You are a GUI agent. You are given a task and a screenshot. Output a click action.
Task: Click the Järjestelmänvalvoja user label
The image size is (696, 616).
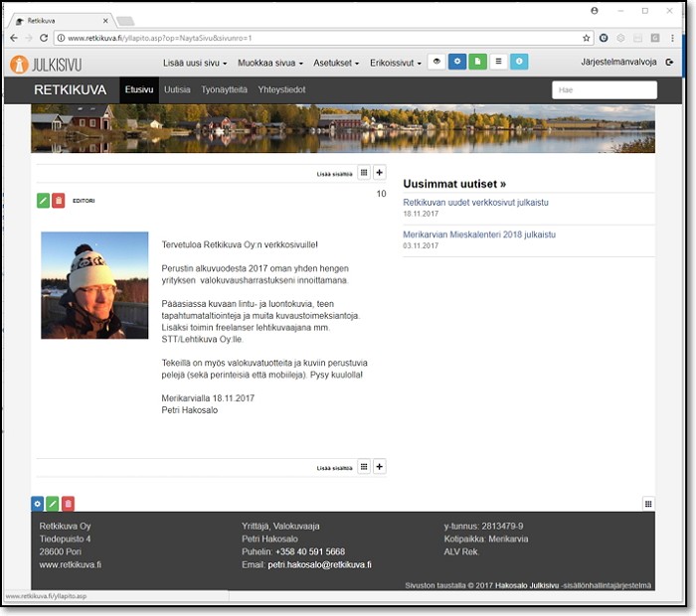[x=618, y=62]
